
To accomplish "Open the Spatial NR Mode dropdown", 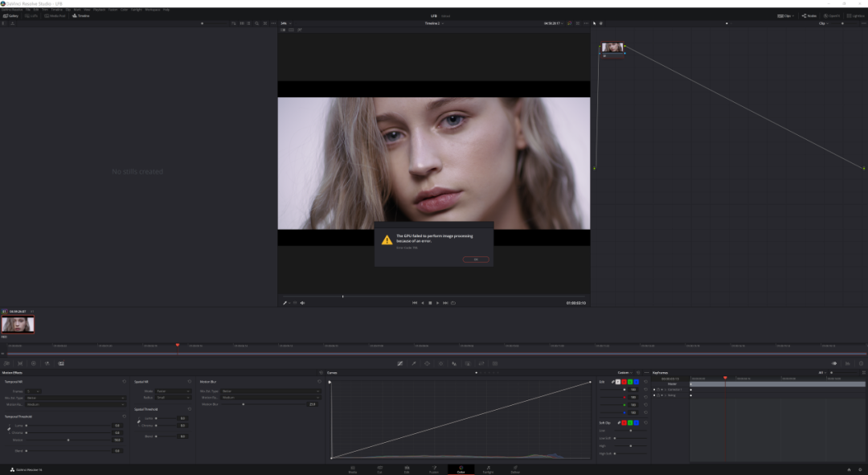I will click(174, 391).
